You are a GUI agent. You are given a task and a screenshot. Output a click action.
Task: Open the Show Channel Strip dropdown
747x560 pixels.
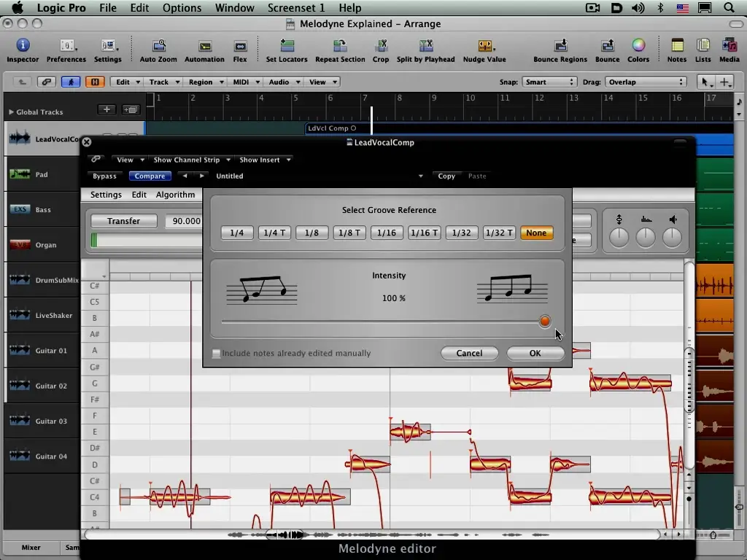[x=191, y=160]
